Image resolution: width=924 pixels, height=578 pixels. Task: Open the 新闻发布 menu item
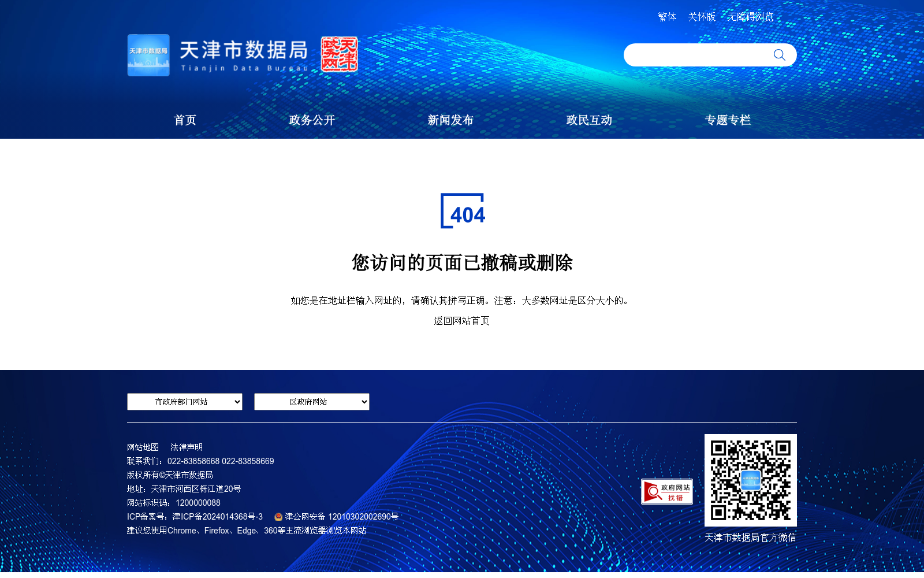tap(450, 120)
